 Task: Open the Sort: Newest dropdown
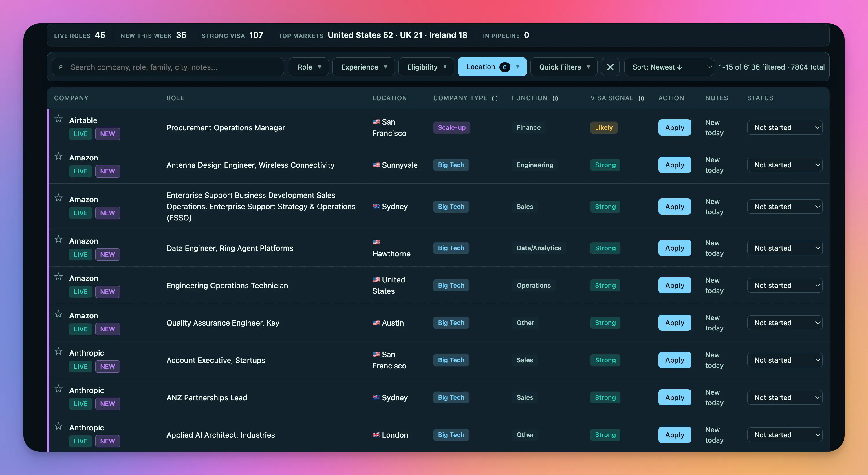[669, 67]
